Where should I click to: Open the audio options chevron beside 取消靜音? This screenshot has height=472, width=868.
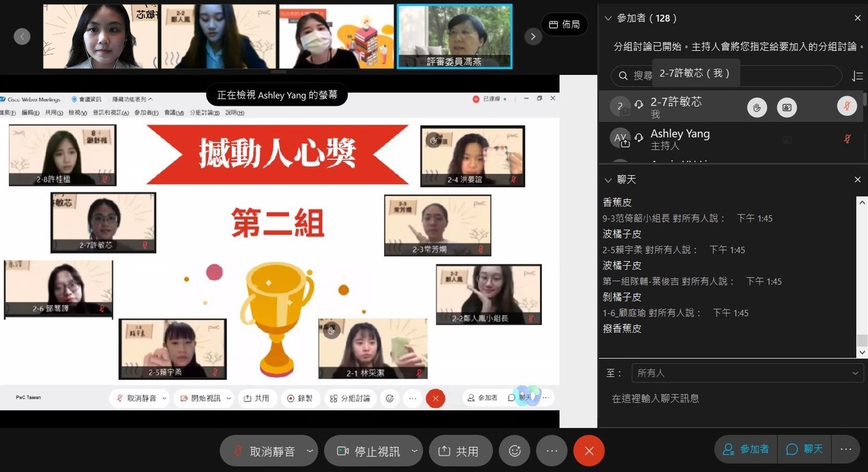[x=309, y=450]
